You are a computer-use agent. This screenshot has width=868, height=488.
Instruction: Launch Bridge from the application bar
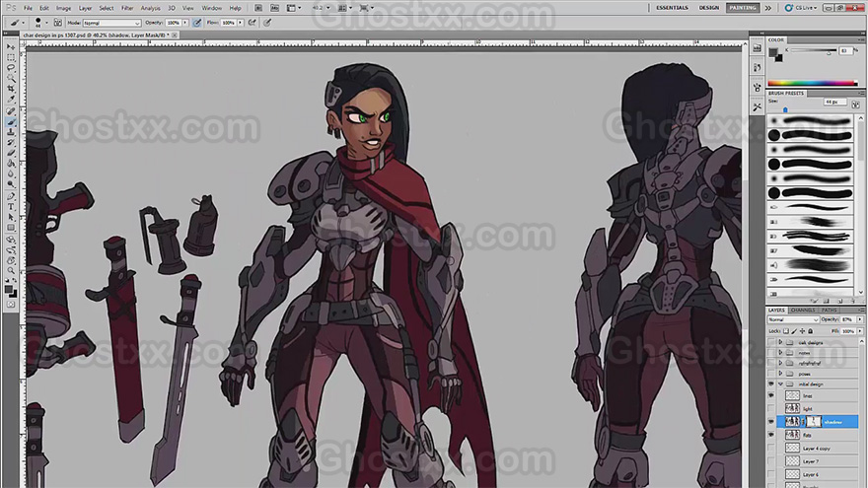point(258,8)
